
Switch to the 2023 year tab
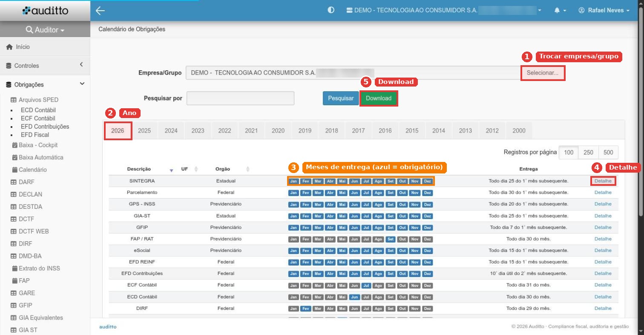click(x=198, y=131)
